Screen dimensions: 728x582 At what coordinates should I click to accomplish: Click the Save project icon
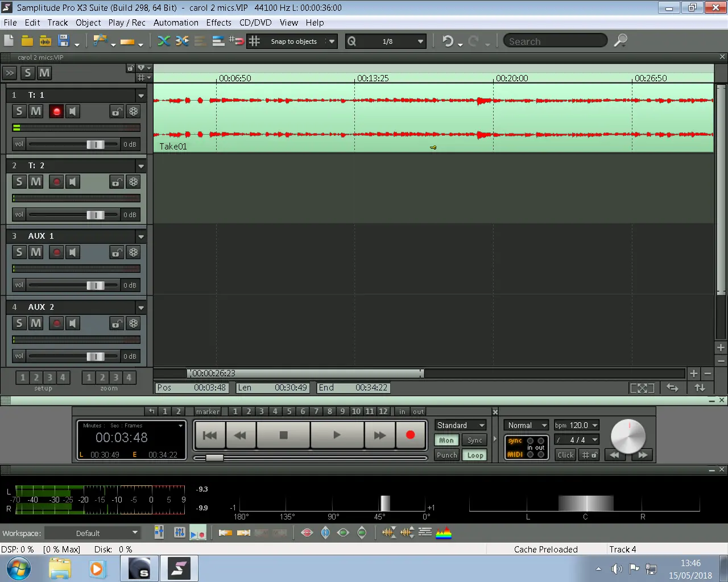[x=64, y=41]
